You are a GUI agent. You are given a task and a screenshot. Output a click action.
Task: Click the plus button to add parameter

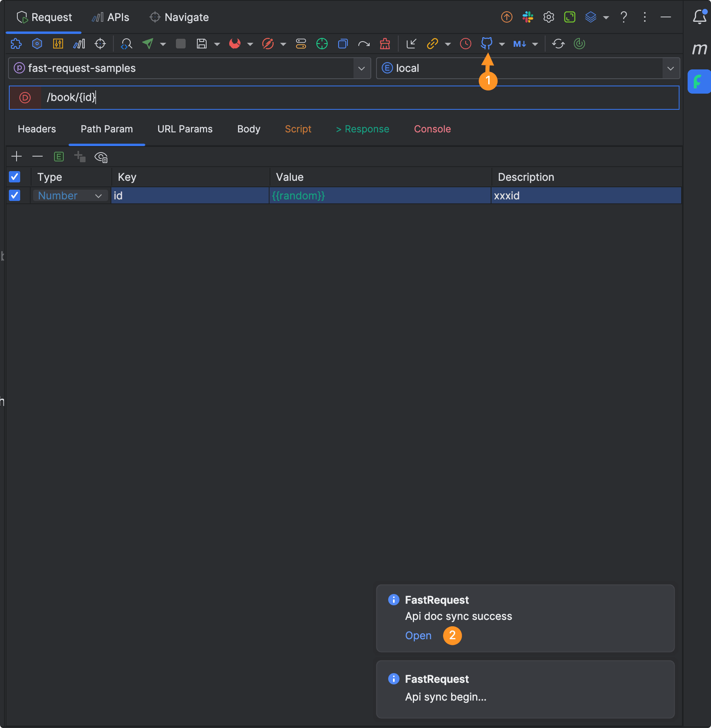(17, 157)
